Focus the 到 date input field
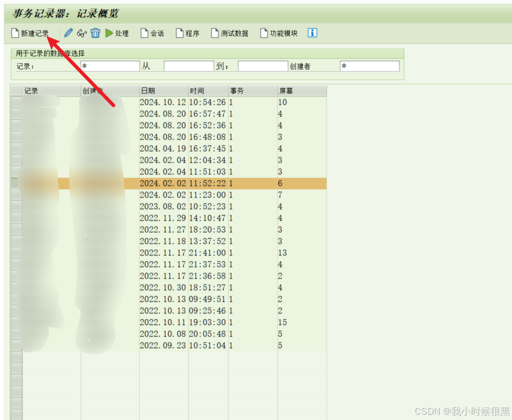The height and width of the screenshot is (420, 512). 263,66
